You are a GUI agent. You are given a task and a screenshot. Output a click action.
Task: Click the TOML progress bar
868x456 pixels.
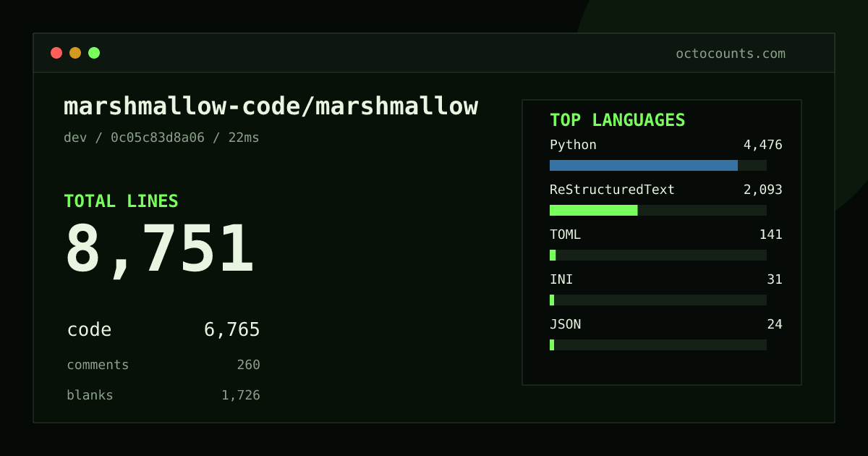click(658, 255)
